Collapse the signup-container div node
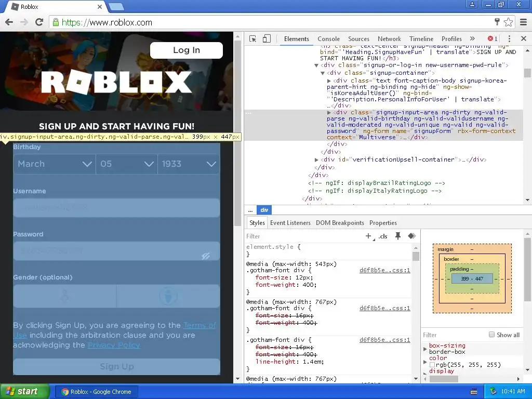Viewport: 532px width, 399px height. coord(323,73)
